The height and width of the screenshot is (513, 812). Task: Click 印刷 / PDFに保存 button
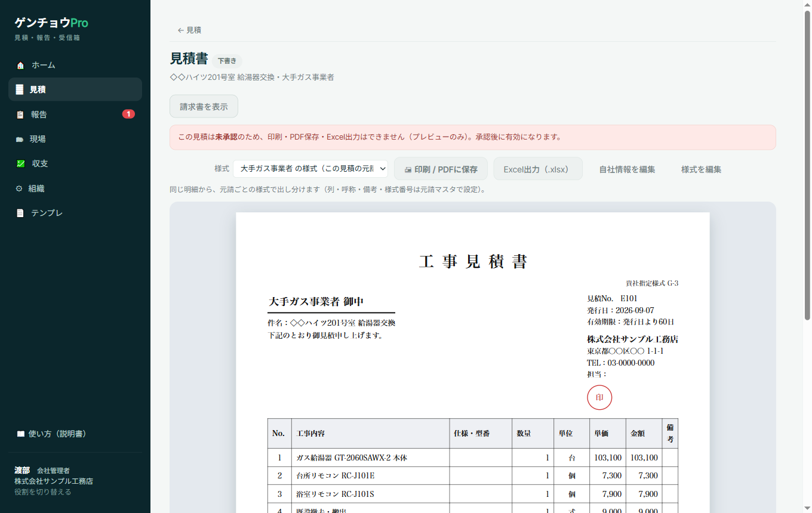coord(441,169)
